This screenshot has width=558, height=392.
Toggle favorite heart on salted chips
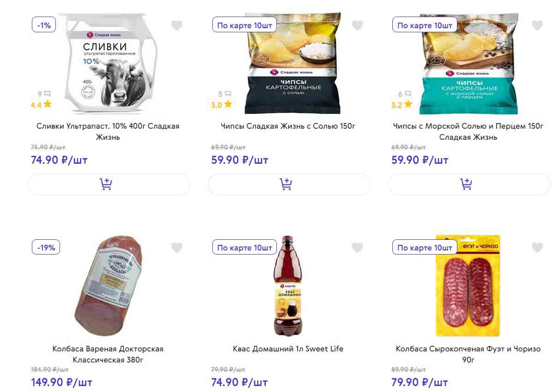(357, 25)
